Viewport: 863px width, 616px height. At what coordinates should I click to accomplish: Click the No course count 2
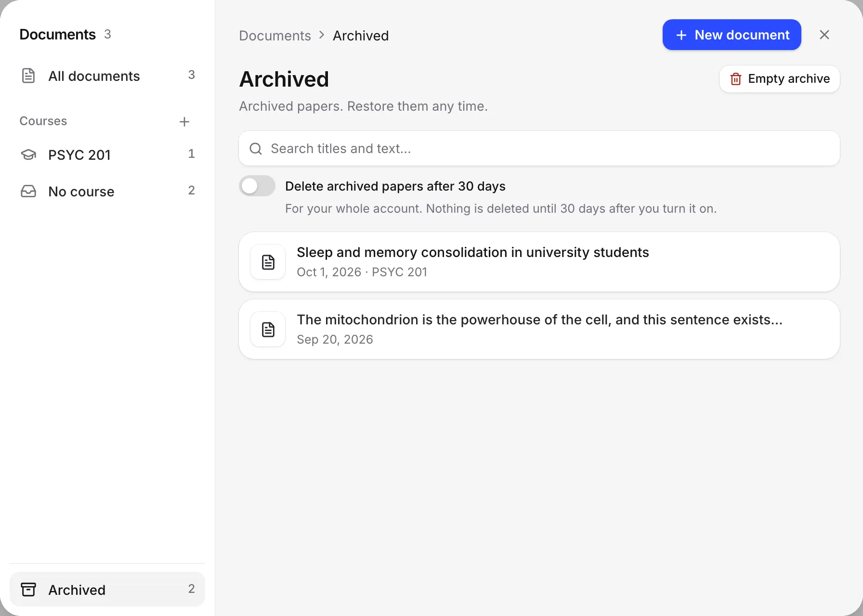click(x=192, y=190)
